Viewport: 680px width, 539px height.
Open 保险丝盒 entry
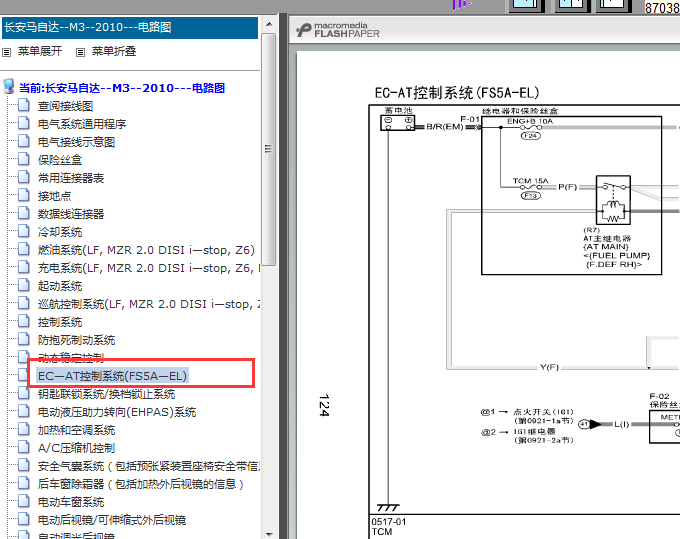pyautogui.click(x=60, y=160)
